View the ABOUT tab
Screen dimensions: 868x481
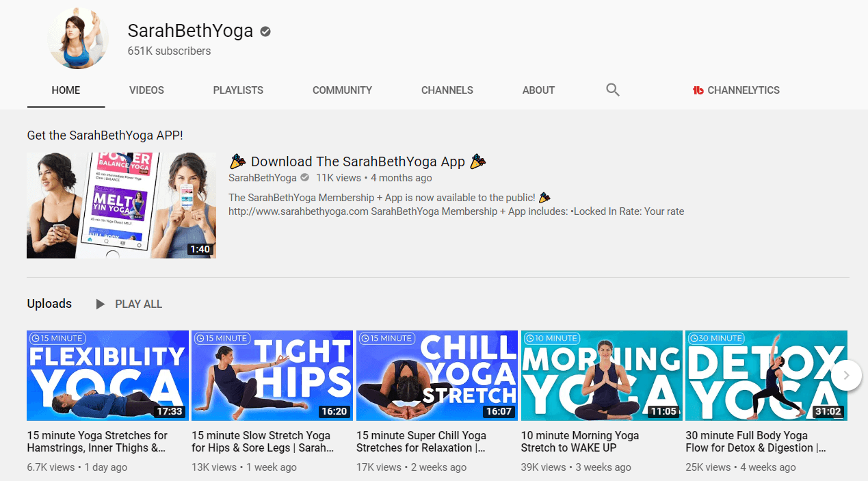[538, 90]
